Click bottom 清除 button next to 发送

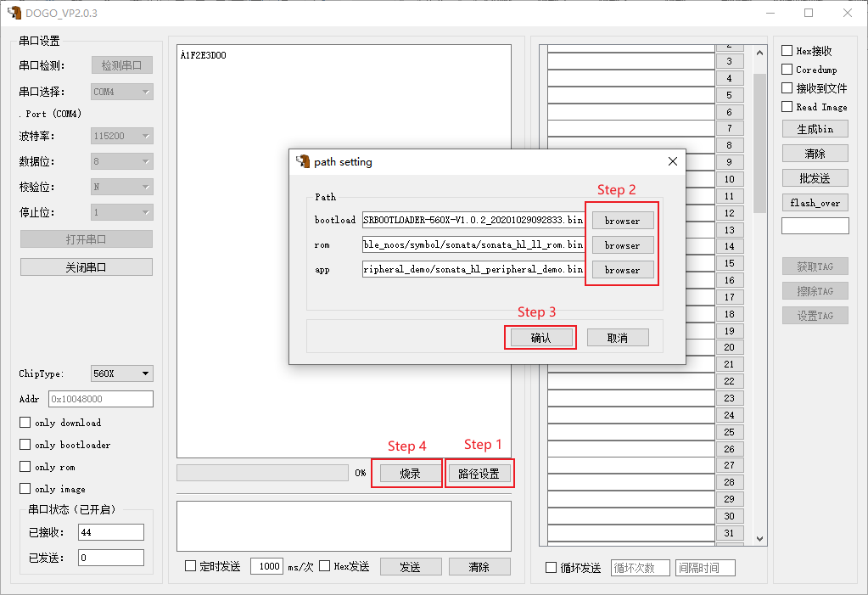pyautogui.click(x=479, y=567)
